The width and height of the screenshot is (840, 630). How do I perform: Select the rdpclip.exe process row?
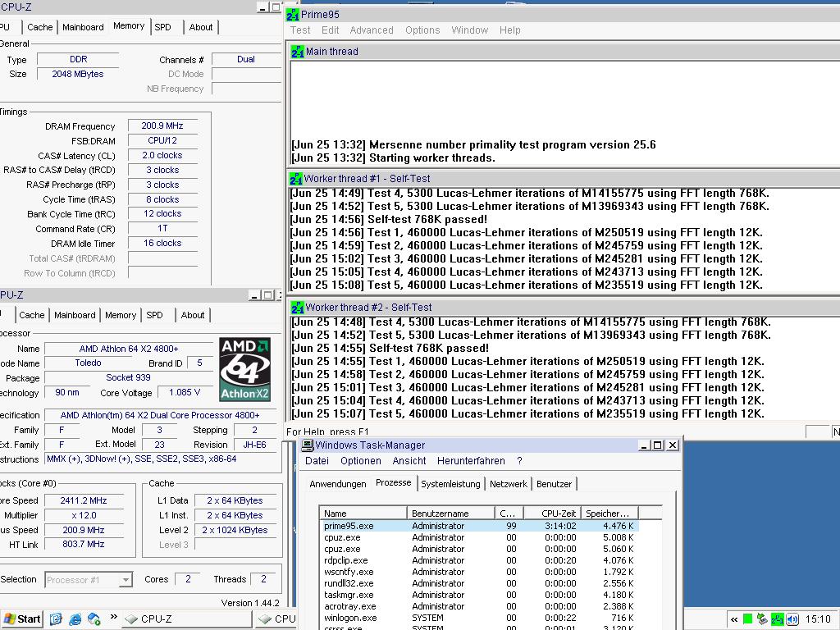(479, 560)
